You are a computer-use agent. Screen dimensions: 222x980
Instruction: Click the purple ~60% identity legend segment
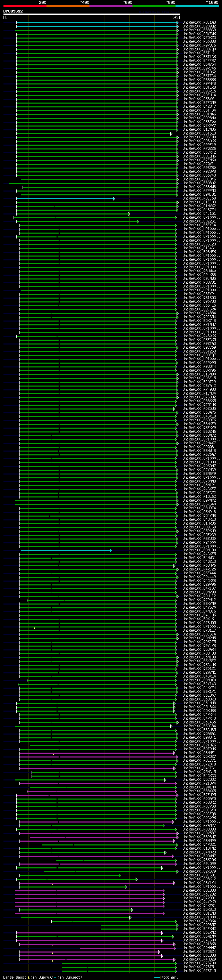pos(111,6)
